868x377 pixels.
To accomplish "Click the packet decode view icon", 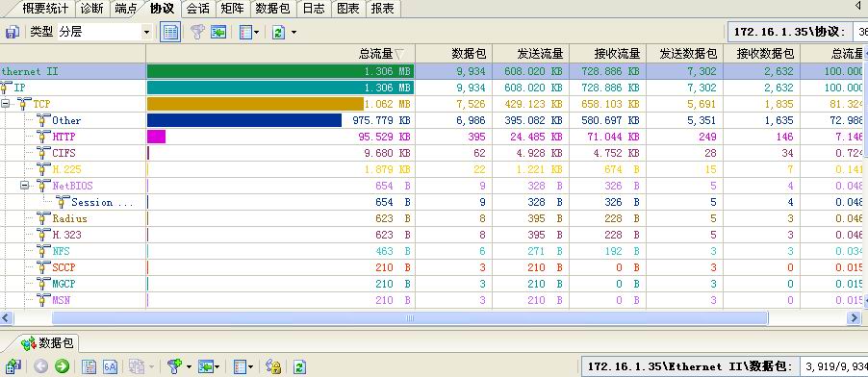I will click(89, 366).
